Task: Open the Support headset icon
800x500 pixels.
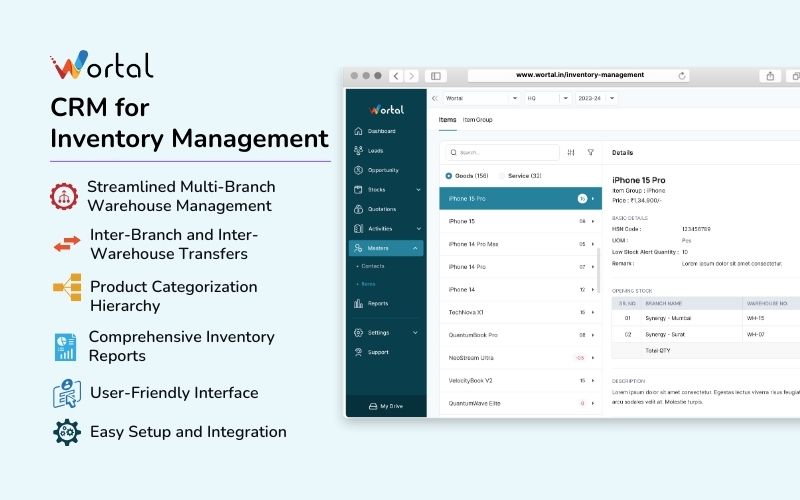Action: pos(359,352)
